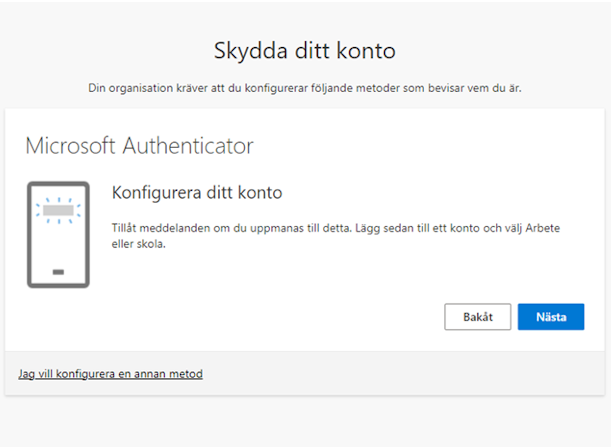Select the 'Skydda ditt konto' page title

pyautogui.click(x=305, y=51)
